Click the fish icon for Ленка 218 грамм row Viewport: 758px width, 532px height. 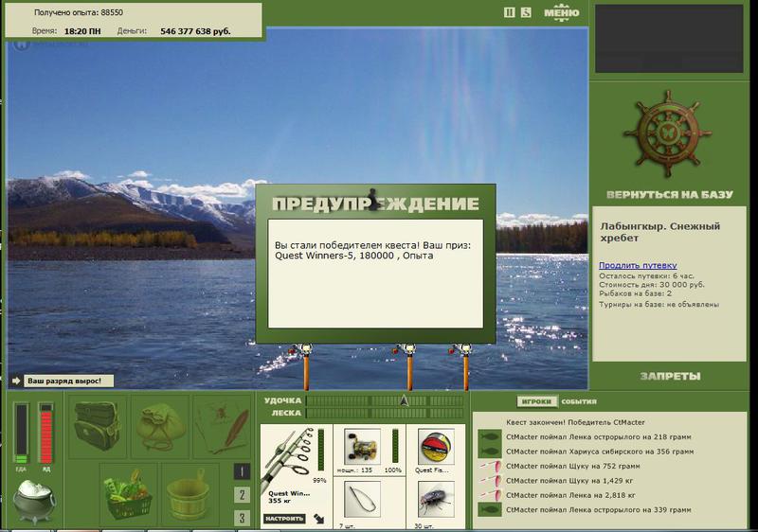tap(489, 437)
